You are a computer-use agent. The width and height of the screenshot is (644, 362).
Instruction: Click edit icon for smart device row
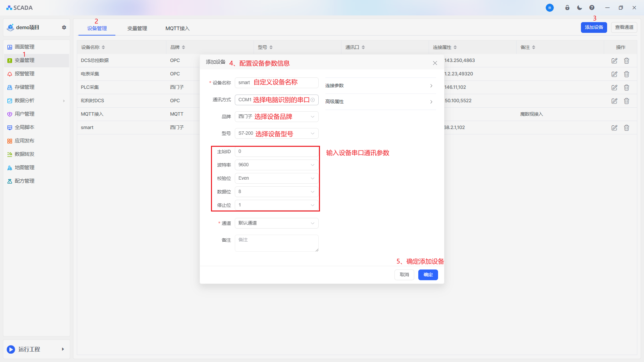614,128
